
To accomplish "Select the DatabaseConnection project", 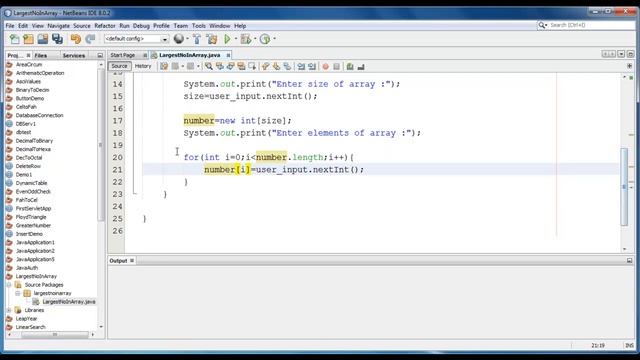I will point(40,116).
